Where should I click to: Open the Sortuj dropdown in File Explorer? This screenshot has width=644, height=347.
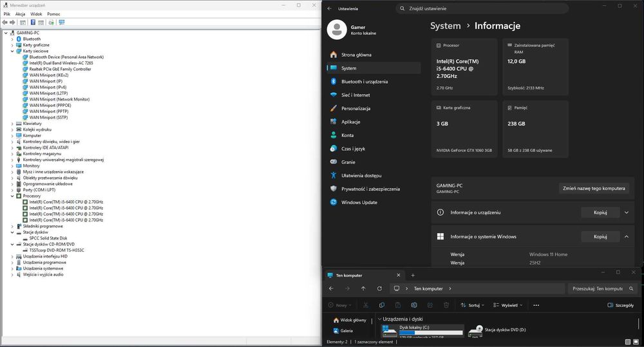click(x=472, y=305)
